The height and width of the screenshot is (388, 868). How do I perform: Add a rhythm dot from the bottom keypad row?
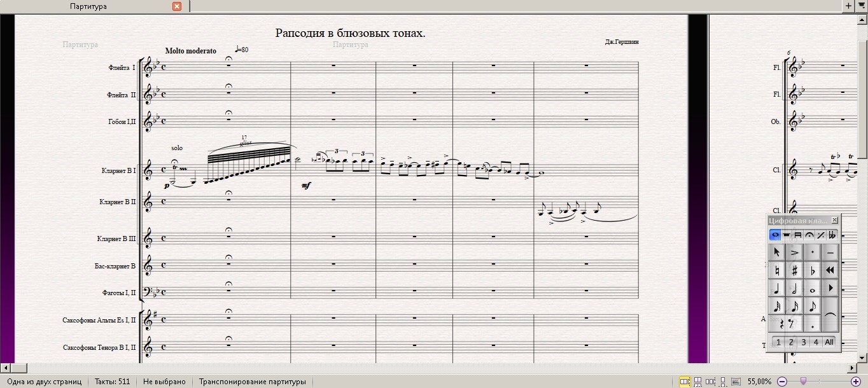click(x=813, y=324)
